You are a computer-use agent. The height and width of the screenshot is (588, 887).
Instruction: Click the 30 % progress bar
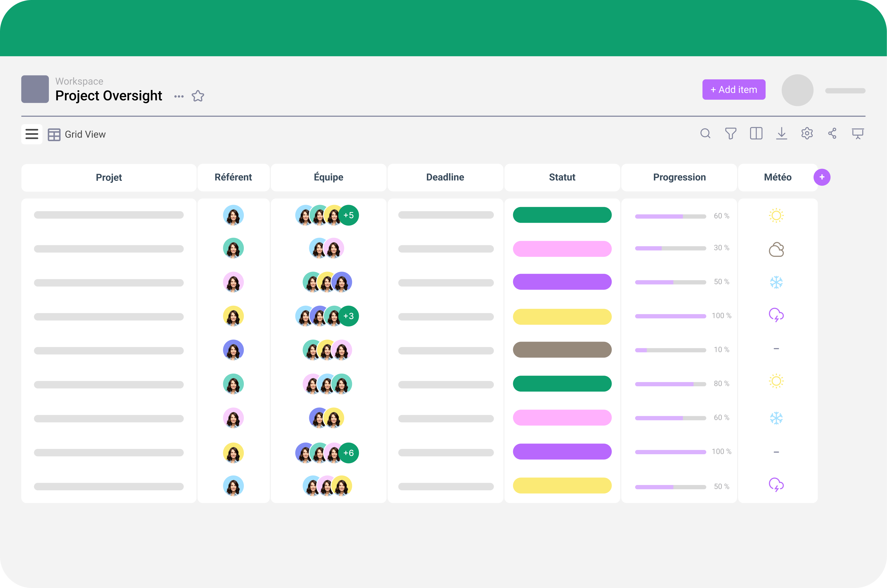(670, 248)
